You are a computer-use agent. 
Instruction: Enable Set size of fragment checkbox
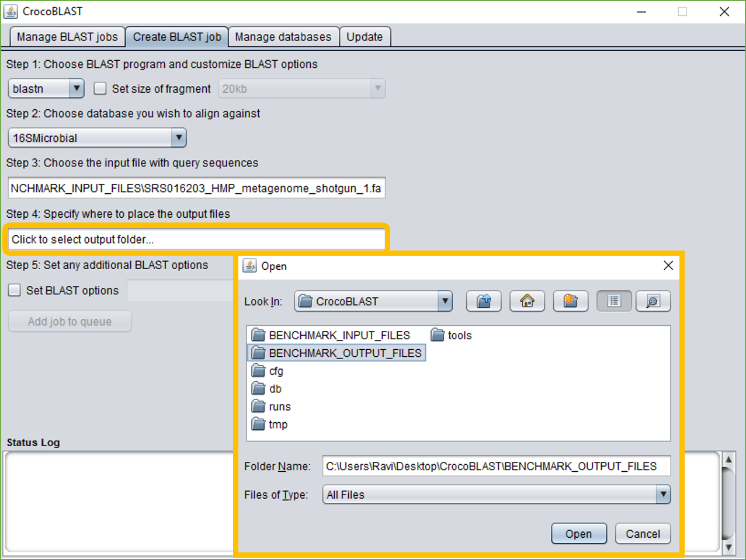100,89
